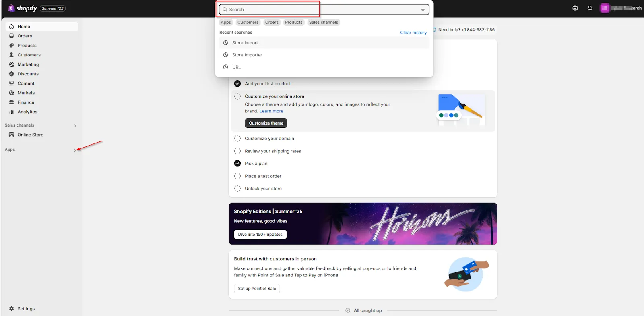Click the Summer '25 badge
The image size is (644, 316).
(x=53, y=8)
